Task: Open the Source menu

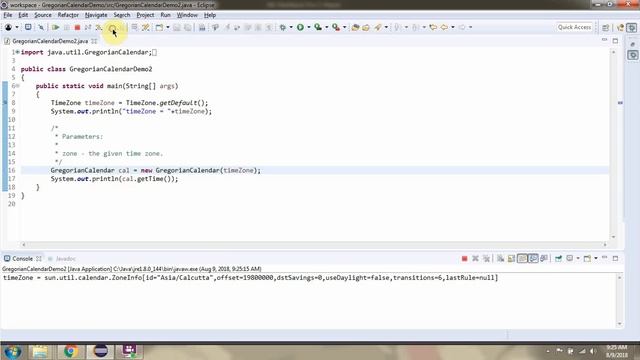Action: click(43, 15)
